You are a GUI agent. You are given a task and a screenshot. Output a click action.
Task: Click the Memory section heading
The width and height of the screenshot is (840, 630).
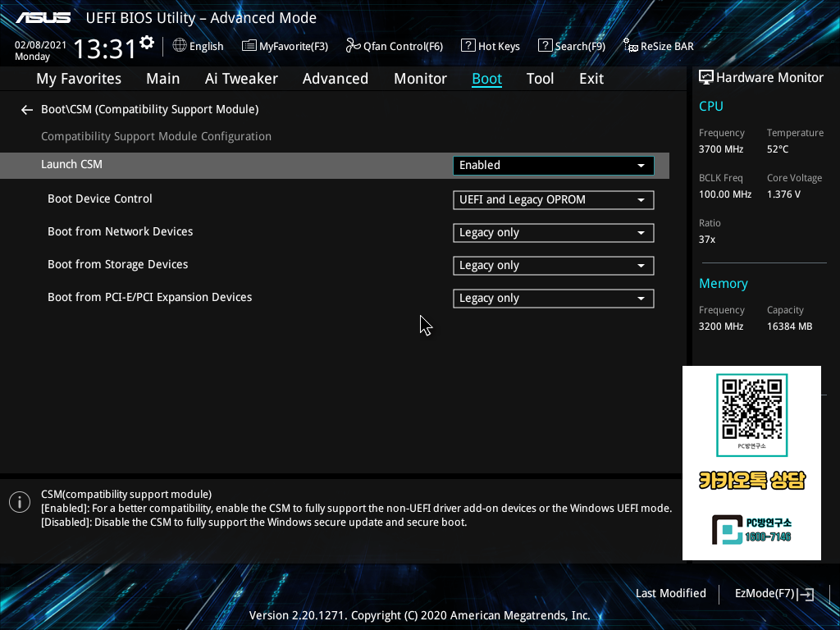click(724, 284)
